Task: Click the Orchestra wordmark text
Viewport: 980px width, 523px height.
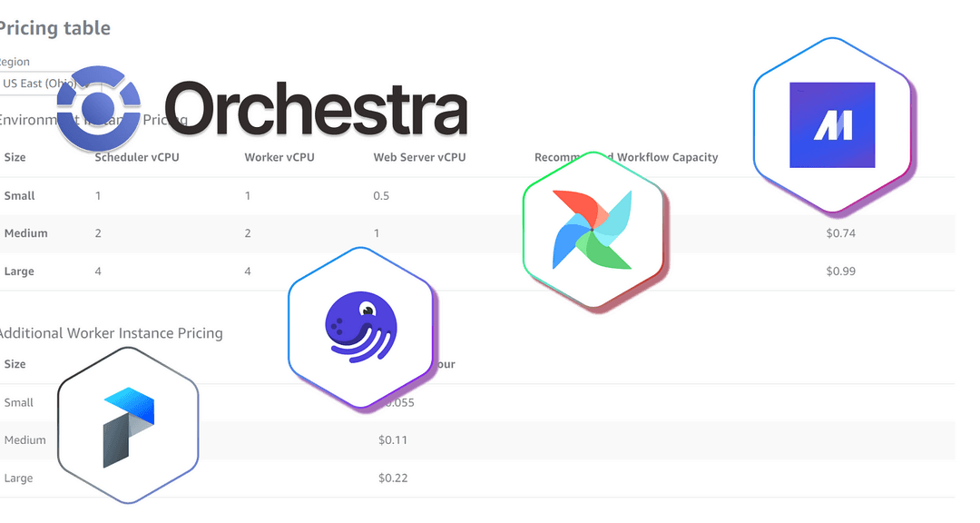Action: click(x=317, y=108)
